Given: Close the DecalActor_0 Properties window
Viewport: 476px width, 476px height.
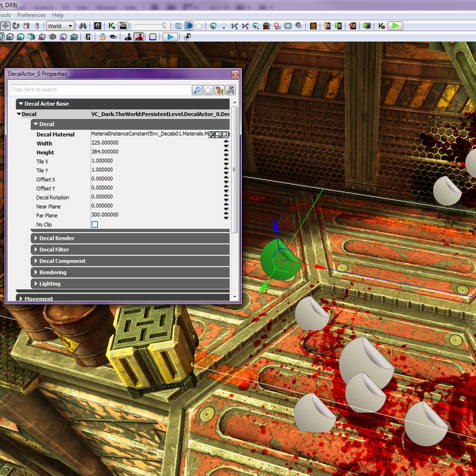Looking at the screenshot, I should point(235,74).
